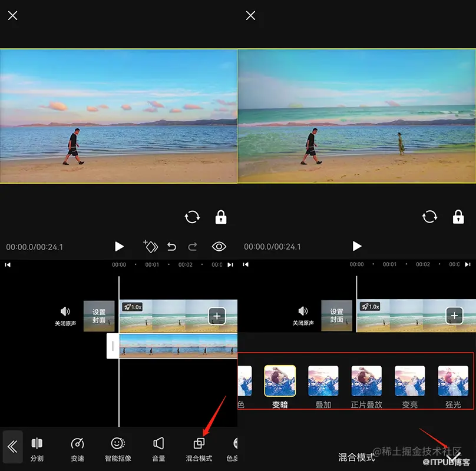The width and height of the screenshot is (476, 471).
Task: Select the 1.0x speed badge on right clip
Action: pyautogui.click(x=370, y=307)
